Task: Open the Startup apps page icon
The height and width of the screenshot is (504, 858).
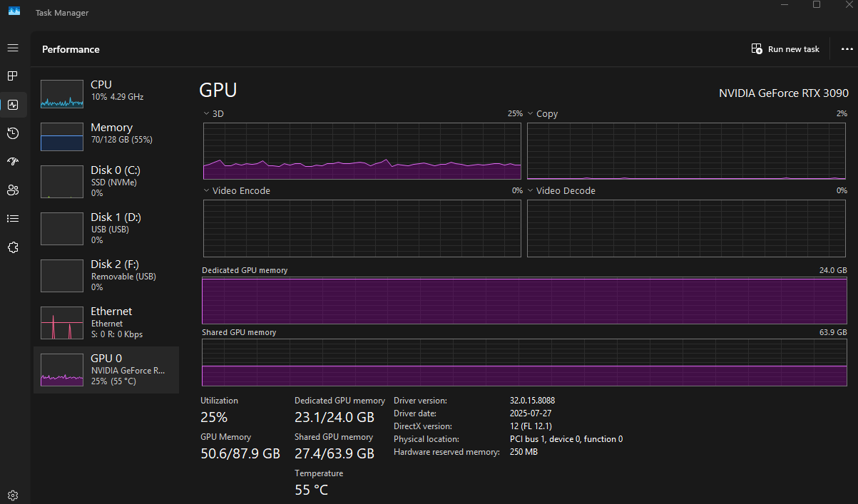Action: pyautogui.click(x=13, y=162)
